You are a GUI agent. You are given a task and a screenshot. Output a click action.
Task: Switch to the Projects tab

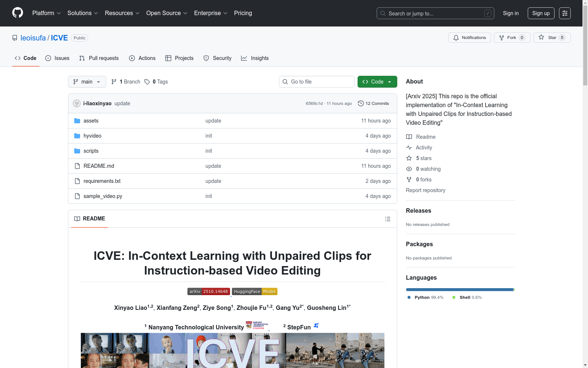click(179, 58)
